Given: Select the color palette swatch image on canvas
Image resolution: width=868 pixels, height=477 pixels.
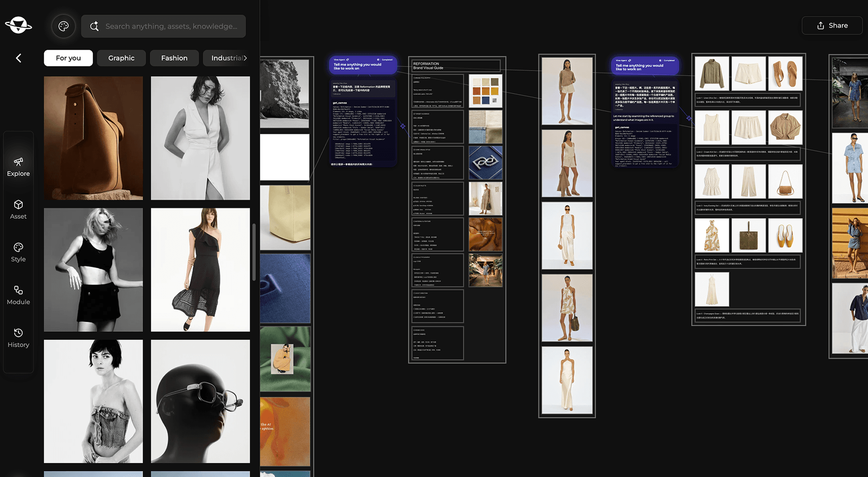Looking at the screenshot, I should click(x=485, y=91).
